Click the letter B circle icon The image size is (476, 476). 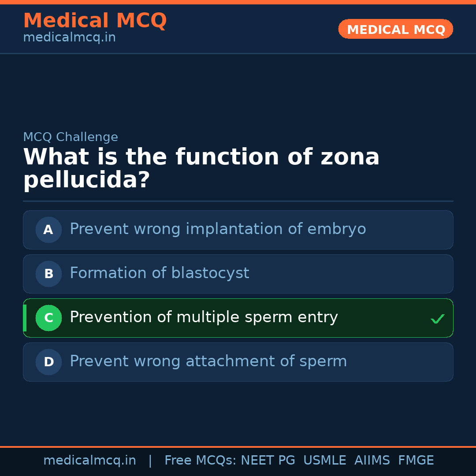[x=48, y=274]
